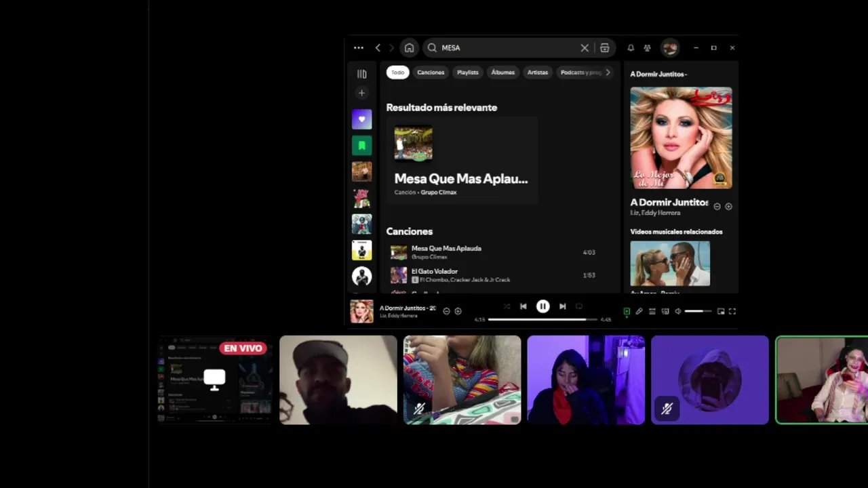Go forward with the right arrow
The width and height of the screenshot is (868, 488).
[391, 48]
